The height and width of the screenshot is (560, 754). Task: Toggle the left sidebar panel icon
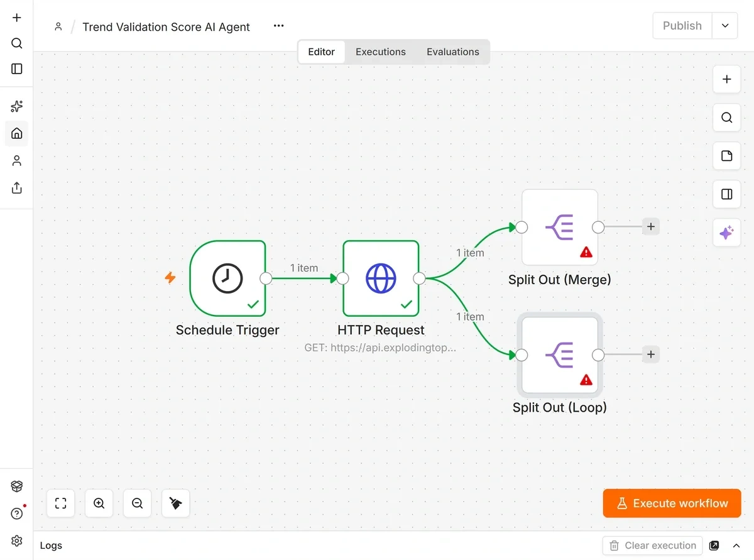tap(17, 69)
